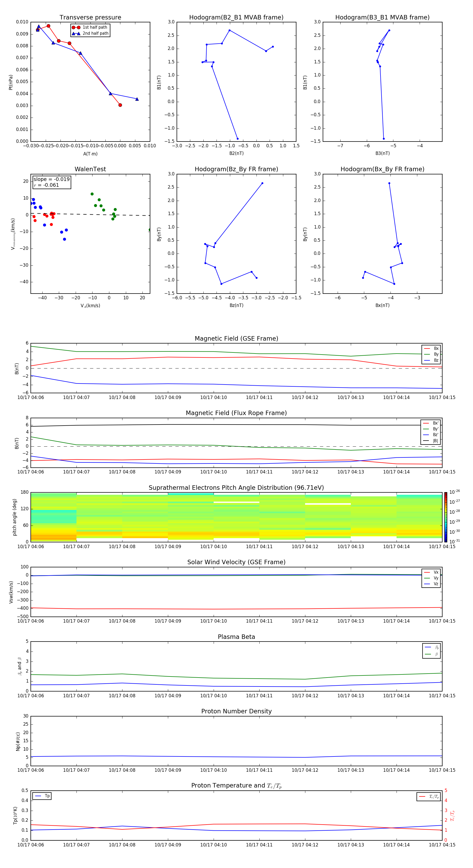Click the 'Proton Number Density' title
The height and width of the screenshot is (868, 473).
tap(236, 711)
